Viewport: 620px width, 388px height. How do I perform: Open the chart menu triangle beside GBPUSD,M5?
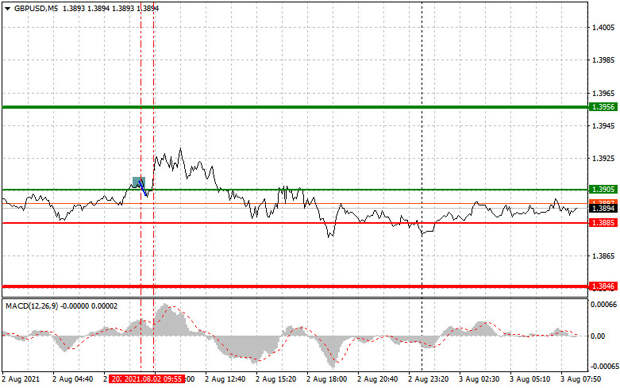tap(7, 8)
